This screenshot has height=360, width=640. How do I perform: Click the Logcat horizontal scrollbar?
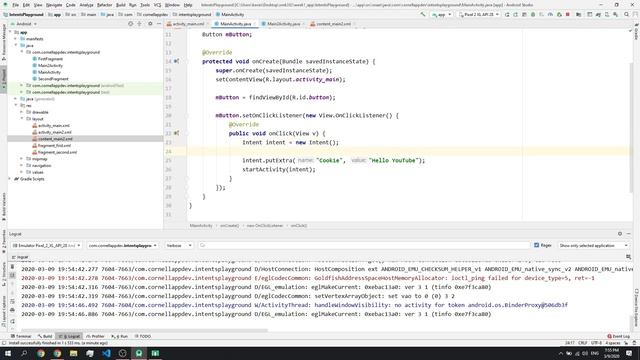(x=144, y=331)
